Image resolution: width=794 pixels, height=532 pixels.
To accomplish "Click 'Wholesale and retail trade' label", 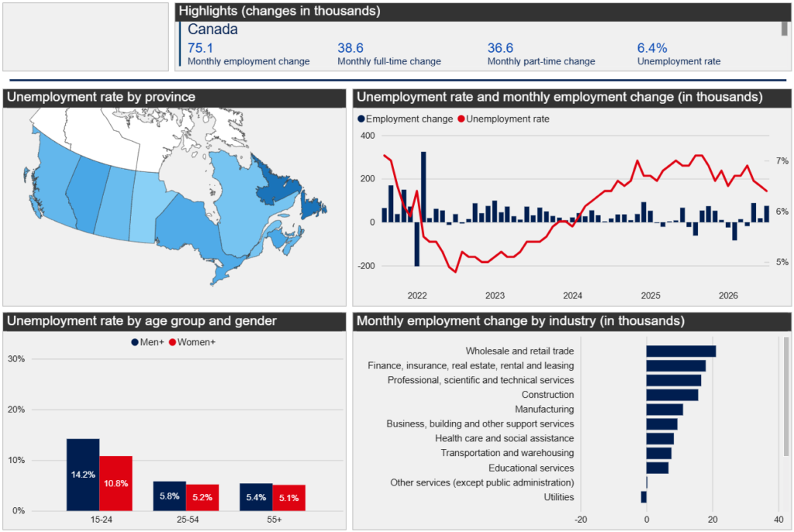I will (x=520, y=351).
